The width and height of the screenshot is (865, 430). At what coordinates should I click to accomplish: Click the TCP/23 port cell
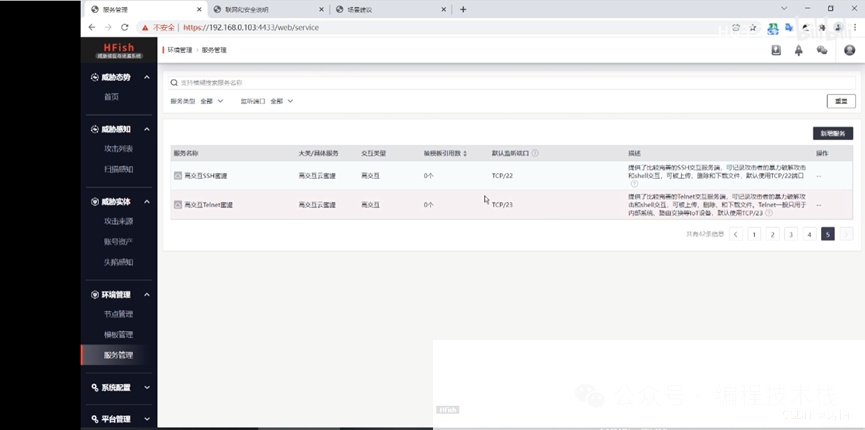502,205
